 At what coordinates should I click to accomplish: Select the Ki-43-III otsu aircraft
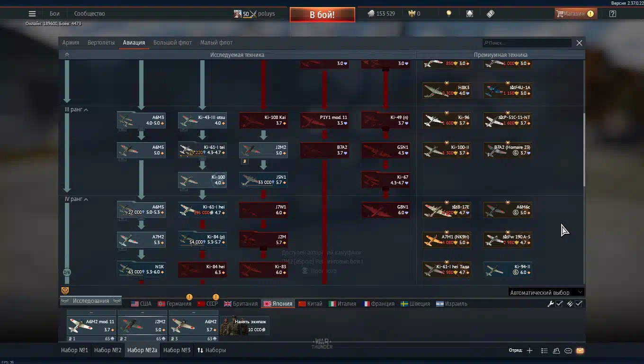[202, 120]
